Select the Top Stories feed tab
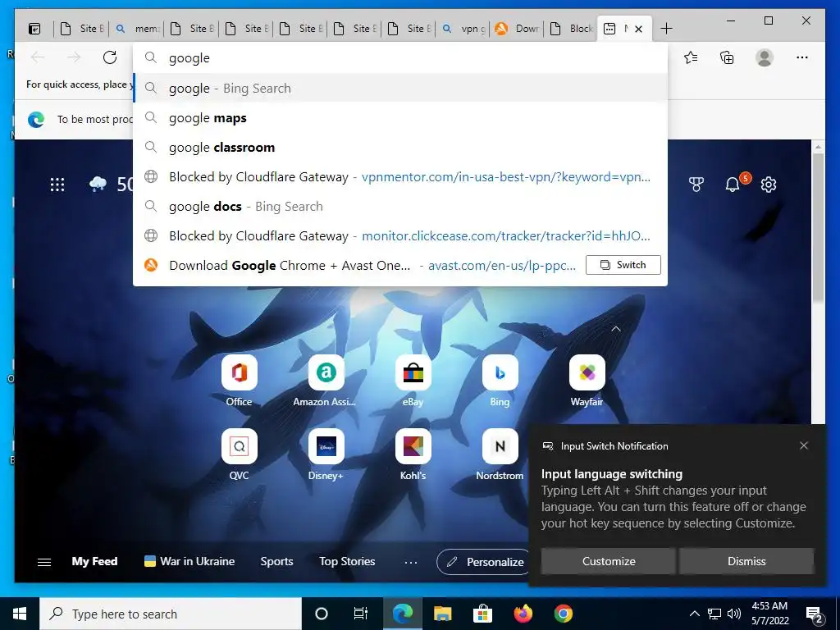 click(347, 561)
